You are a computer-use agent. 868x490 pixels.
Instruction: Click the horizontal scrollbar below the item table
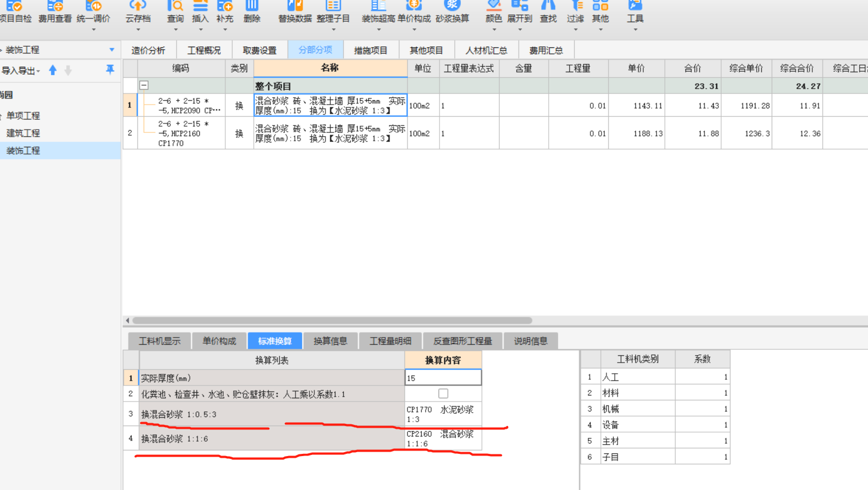332,320
